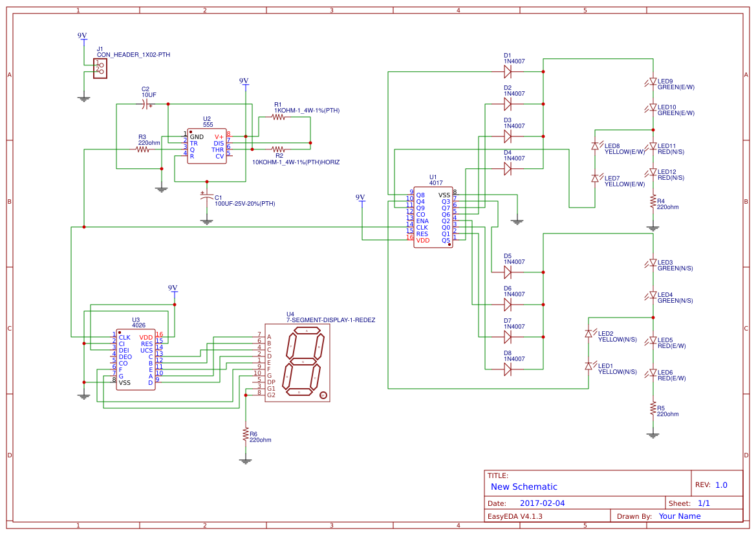Click the ENA pin label on U1
Screen dimensions: 756x535
coord(422,221)
